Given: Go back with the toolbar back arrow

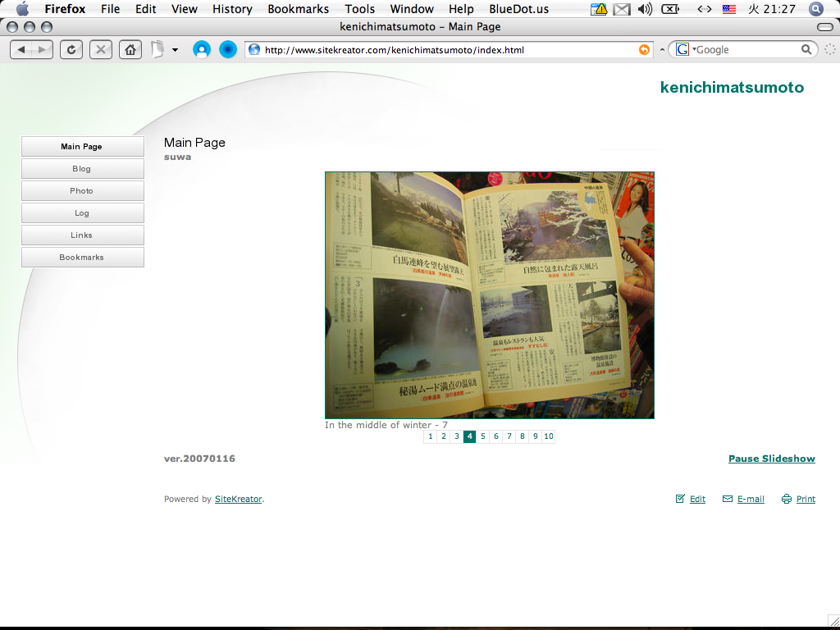Looking at the screenshot, I should pyautogui.click(x=21, y=50).
